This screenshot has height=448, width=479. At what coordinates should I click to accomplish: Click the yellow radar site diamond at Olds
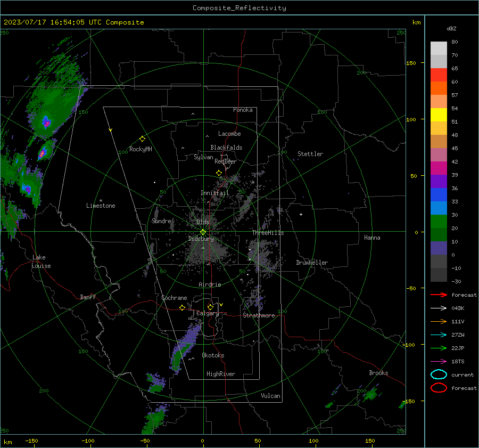[203, 232]
